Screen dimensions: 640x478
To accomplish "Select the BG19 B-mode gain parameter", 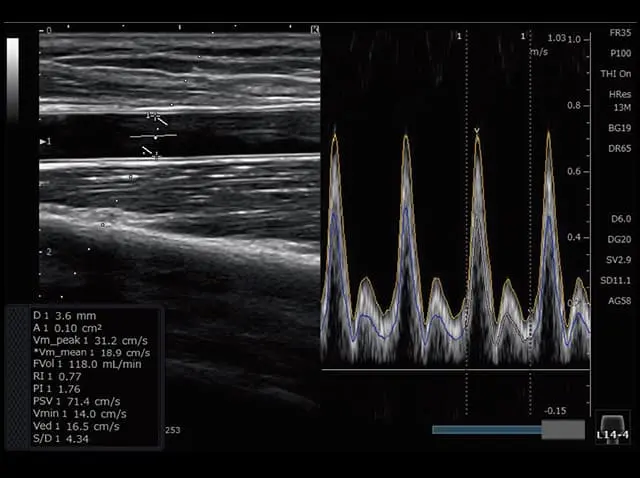I will coord(619,128).
